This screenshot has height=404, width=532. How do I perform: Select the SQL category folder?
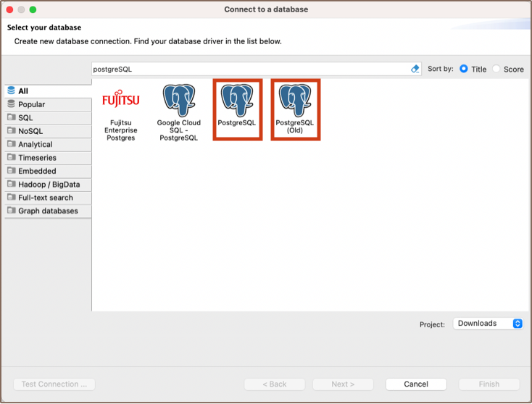click(25, 118)
